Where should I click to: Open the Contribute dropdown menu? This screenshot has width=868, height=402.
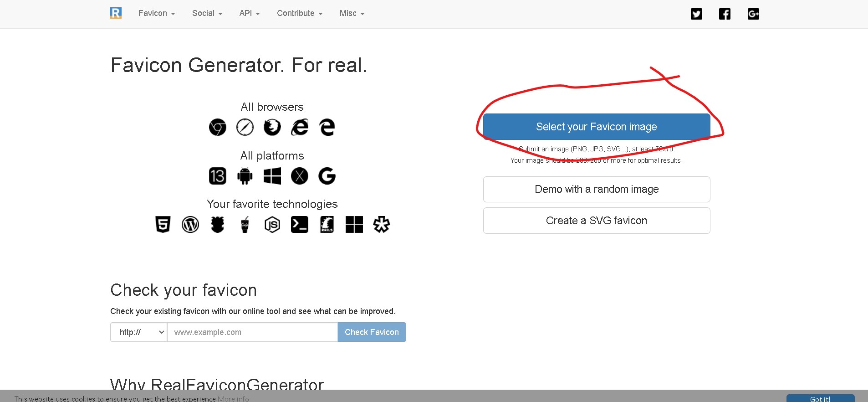pyautogui.click(x=300, y=13)
